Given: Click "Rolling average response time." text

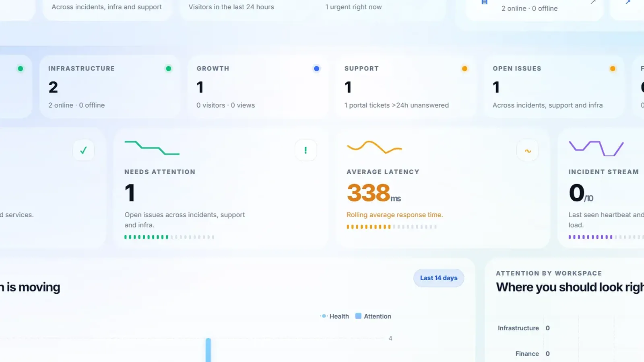Looking at the screenshot, I should point(395,215).
